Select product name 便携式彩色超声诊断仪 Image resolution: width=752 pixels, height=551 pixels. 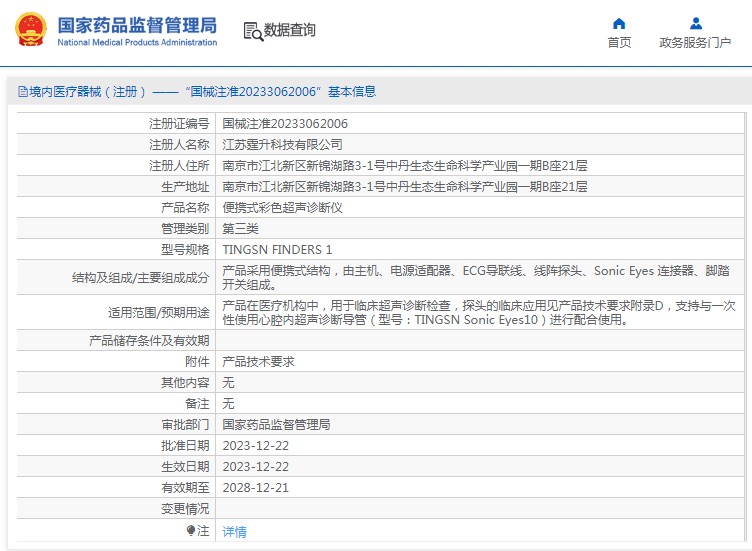coord(282,208)
